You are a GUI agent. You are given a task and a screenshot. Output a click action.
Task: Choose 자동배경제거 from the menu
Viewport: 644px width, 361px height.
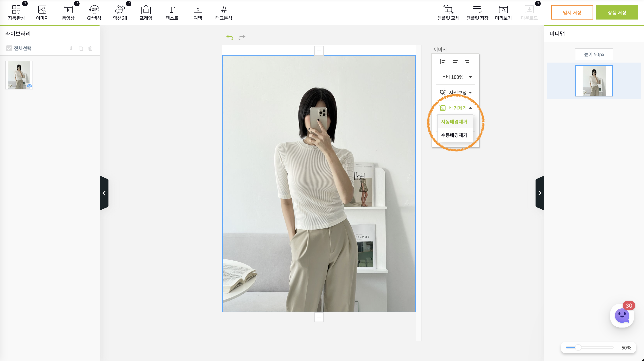(x=454, y=122)
